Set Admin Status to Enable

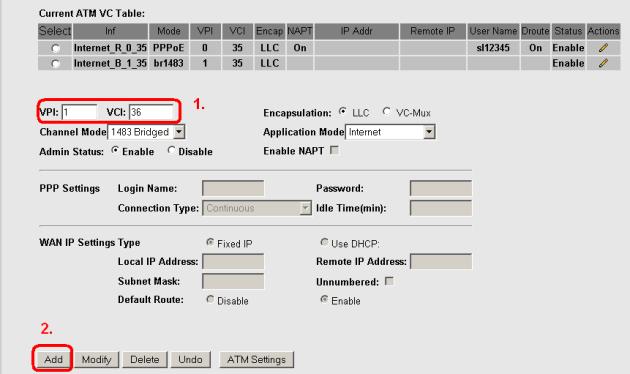click(115, 150)
